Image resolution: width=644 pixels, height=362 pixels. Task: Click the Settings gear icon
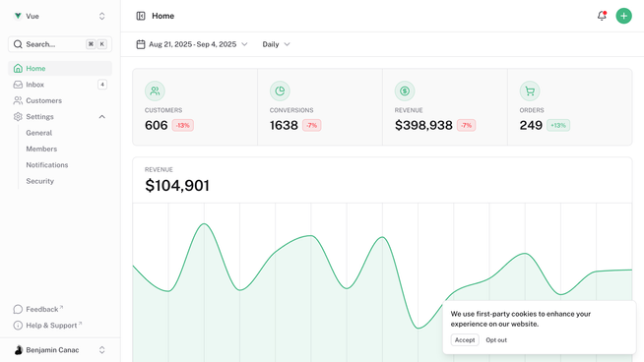(x=18, y=116)
